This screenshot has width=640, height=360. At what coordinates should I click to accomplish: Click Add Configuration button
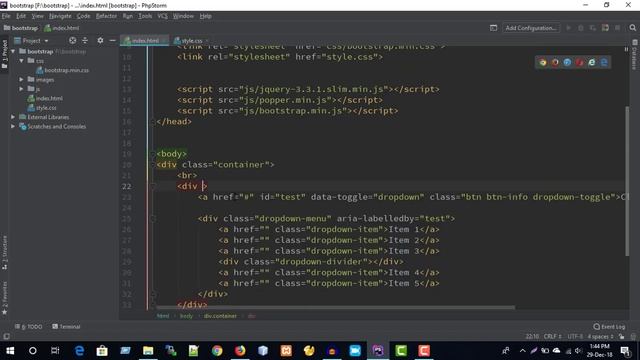coord(531,28)
